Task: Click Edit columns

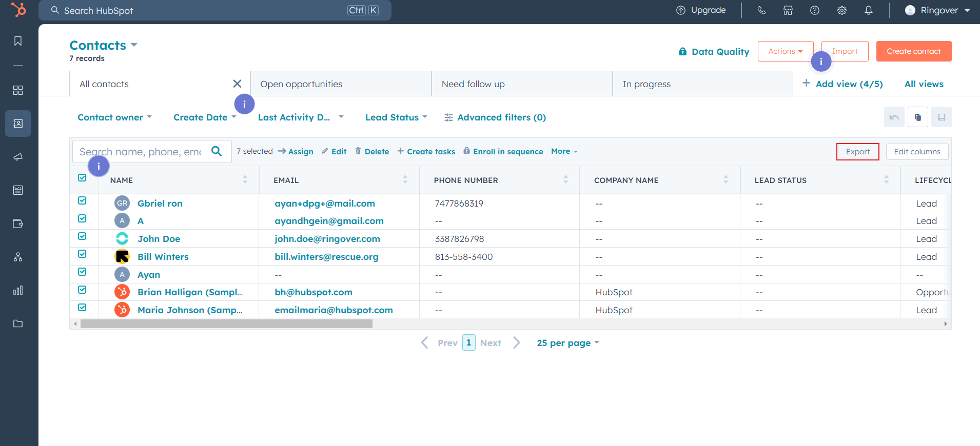Action: tap(917, 152)
